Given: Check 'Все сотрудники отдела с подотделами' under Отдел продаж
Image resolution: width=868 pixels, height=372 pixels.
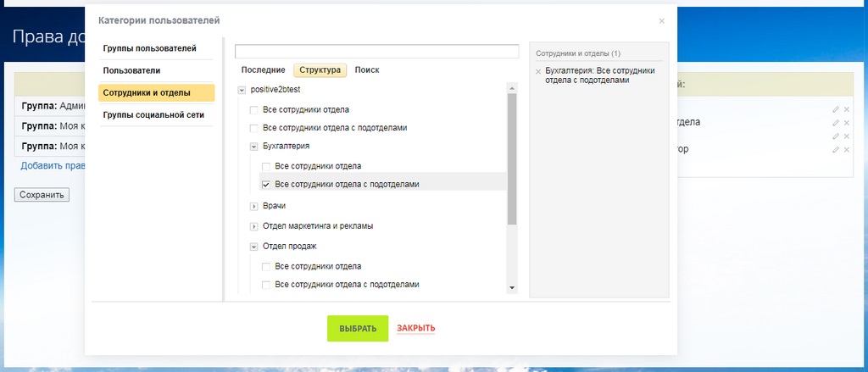Looking at the screenshot, I should tap(265, 285).
